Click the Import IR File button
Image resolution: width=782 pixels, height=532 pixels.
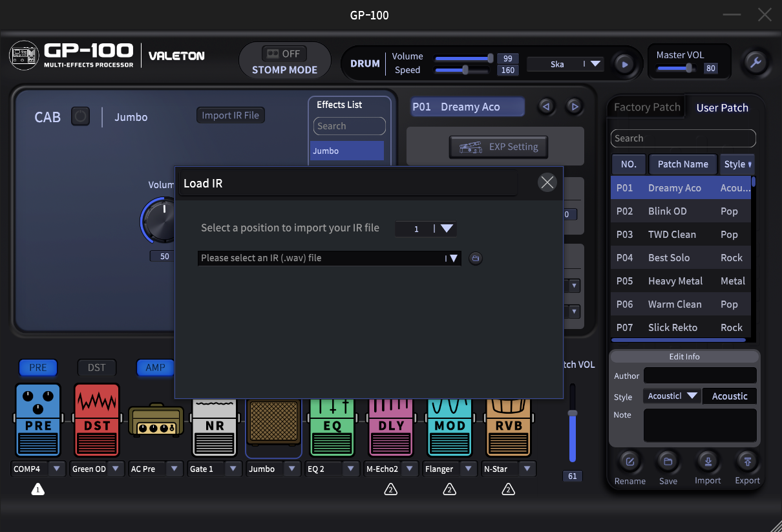[230, 115]
